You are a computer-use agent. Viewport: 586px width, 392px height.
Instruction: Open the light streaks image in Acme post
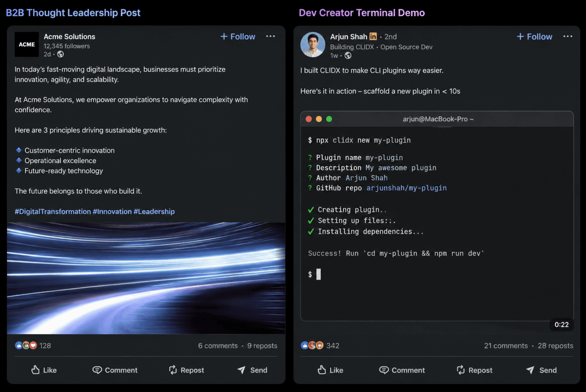pos(146,278)
